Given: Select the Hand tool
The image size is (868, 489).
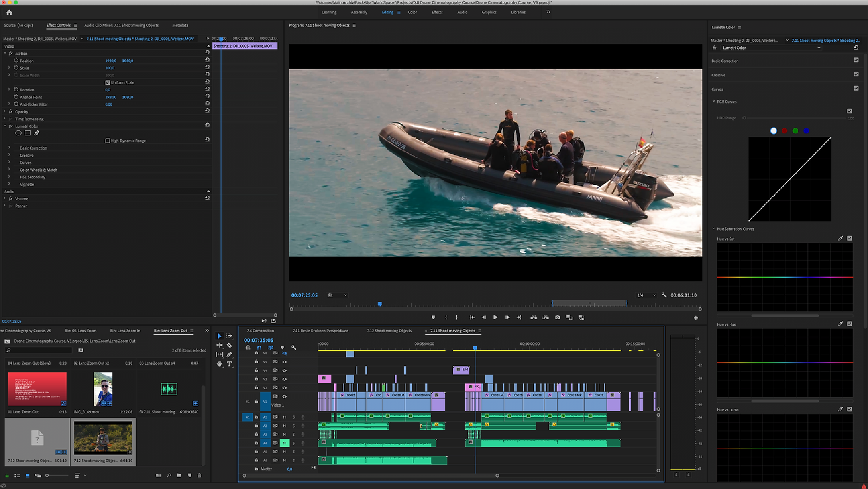Looking at the screenshot, I should tap(219, 364).
